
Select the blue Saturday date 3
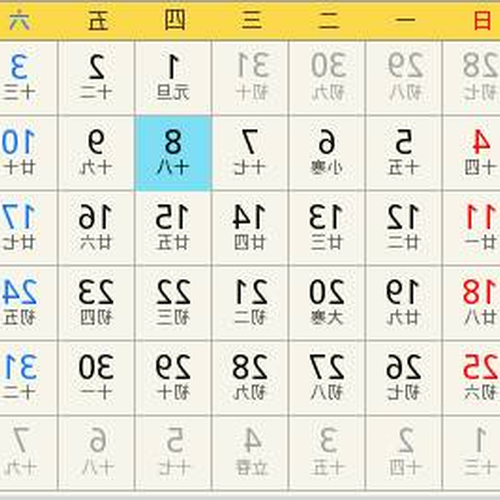28,78
